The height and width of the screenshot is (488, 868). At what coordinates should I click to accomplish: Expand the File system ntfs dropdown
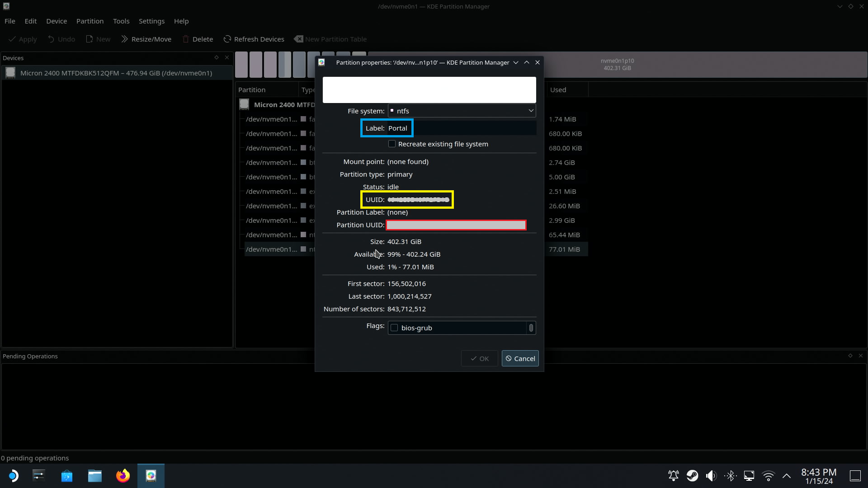tap(462, 111)
